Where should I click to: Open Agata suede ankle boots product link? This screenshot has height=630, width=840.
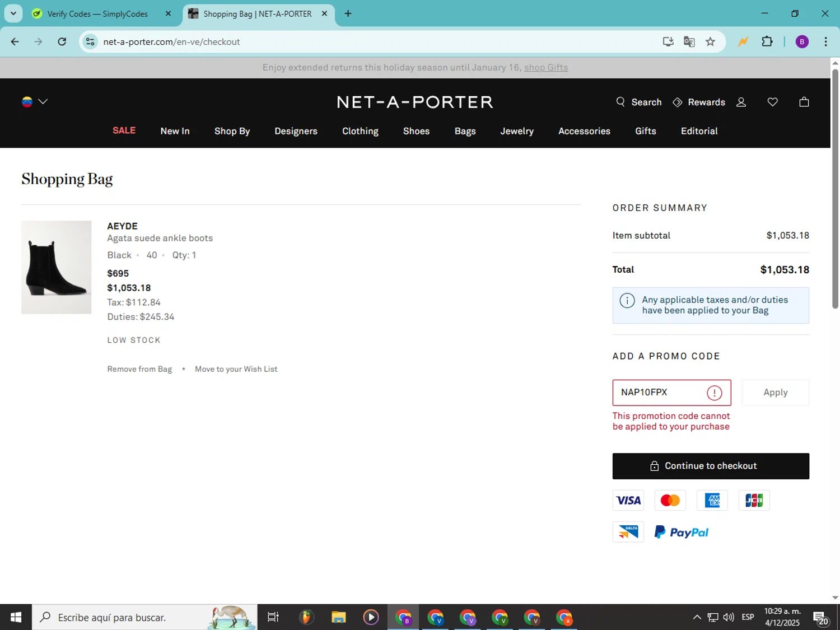point(160,238)
